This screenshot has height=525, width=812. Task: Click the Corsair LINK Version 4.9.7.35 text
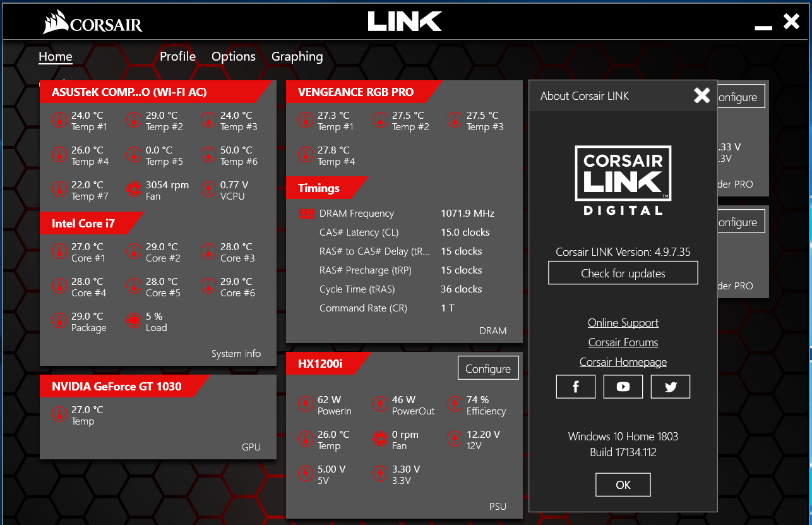pyautogui.click(x=623, y=252)
